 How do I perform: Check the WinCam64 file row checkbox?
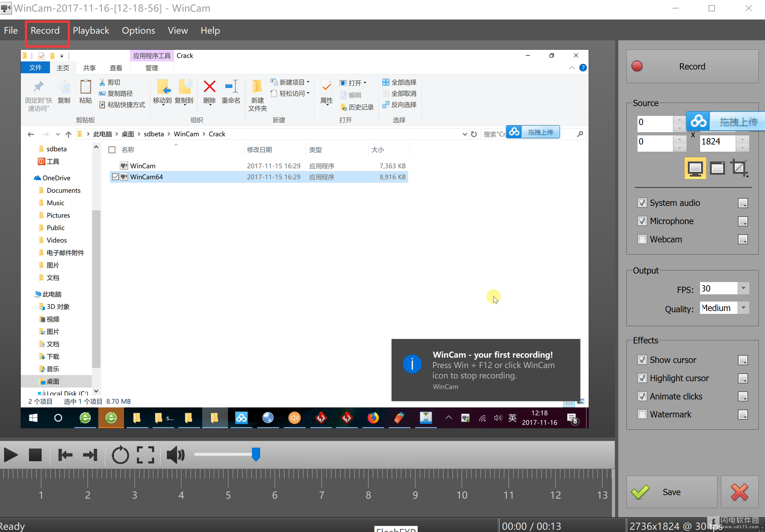(115, 177)
